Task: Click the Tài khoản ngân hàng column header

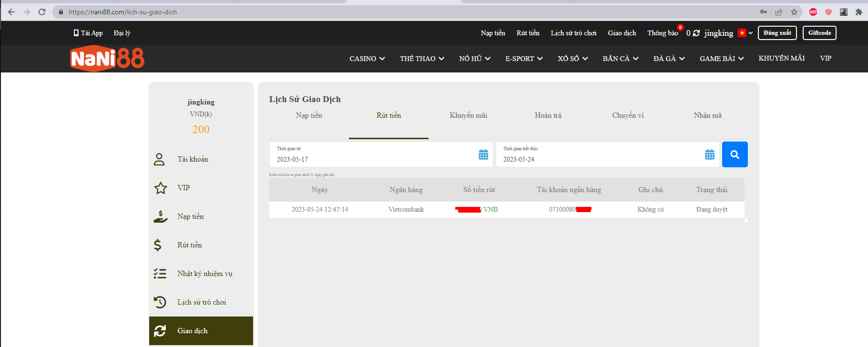Action: pyautogui.click(x=569, y=190)
